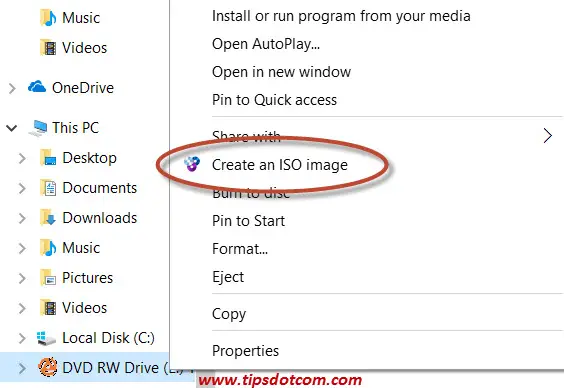Select Open AutoPlay... menu entry
The width and height of the screenshot is (564, 388).
(266, 44)
